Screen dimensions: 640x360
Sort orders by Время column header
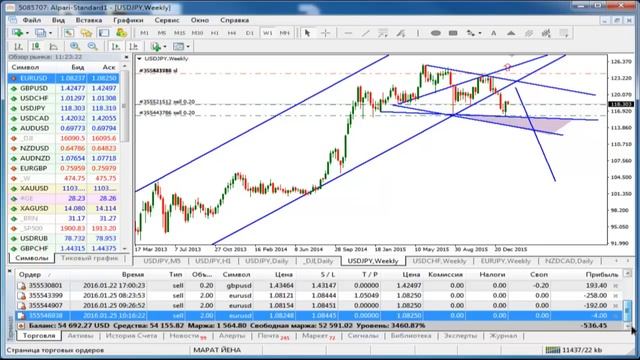tap(133, 275)
